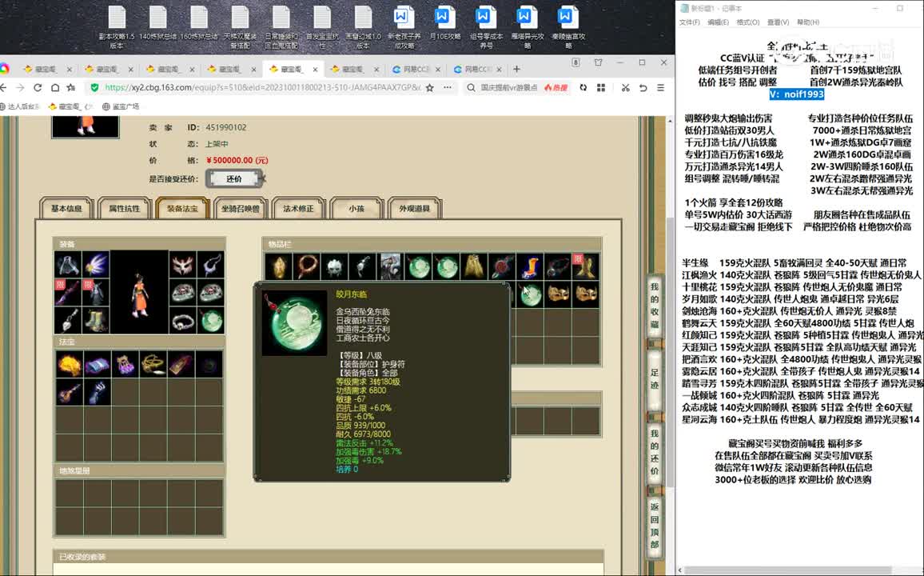
Task: Click the undo closed tab arrow
Action: point(643,87)
